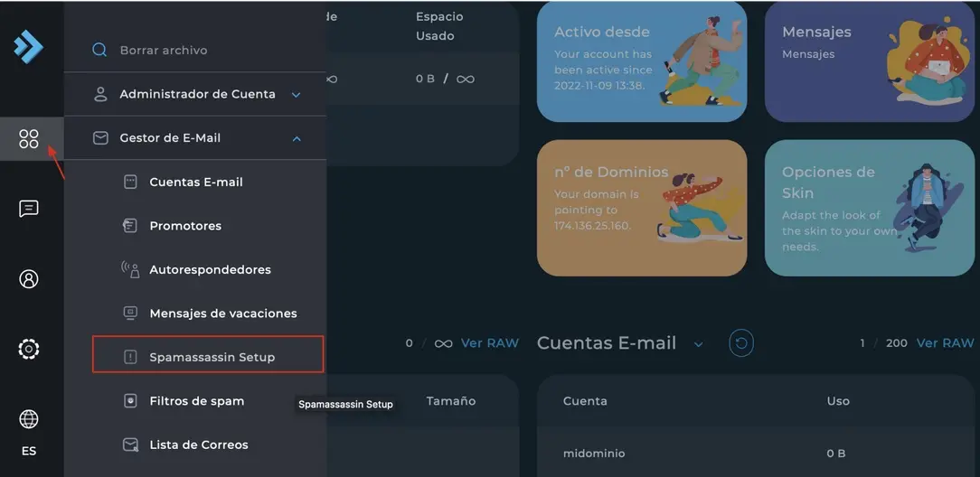Select the ES language label
The image size is (980, 477).
pos(29,451)
